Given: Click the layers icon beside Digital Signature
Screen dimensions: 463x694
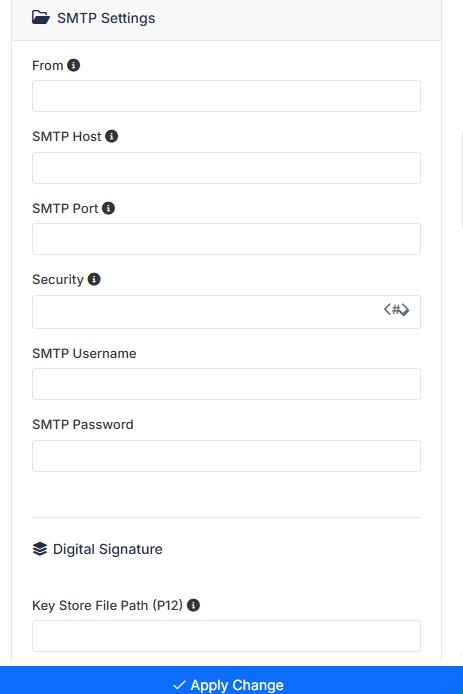Looking at the screenshot, I should [40, 549].
